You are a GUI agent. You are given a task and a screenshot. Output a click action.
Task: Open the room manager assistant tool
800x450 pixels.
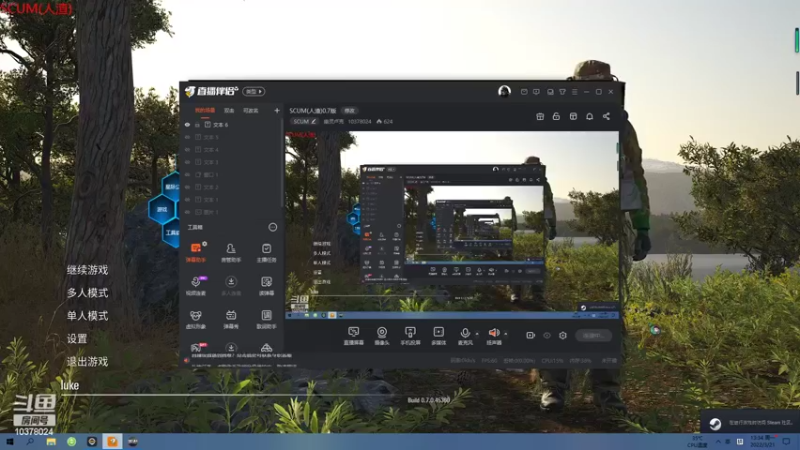pos(231,253)
